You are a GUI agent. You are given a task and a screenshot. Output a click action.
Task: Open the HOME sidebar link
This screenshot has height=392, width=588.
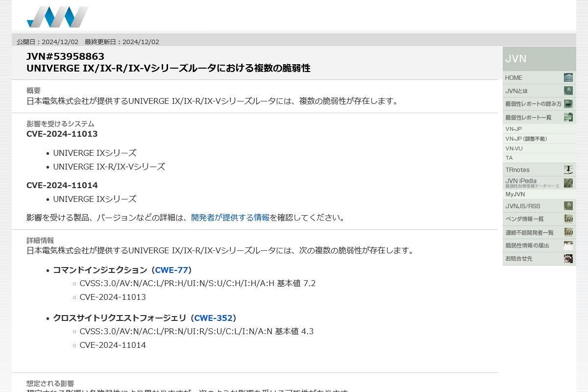point(514,77)
